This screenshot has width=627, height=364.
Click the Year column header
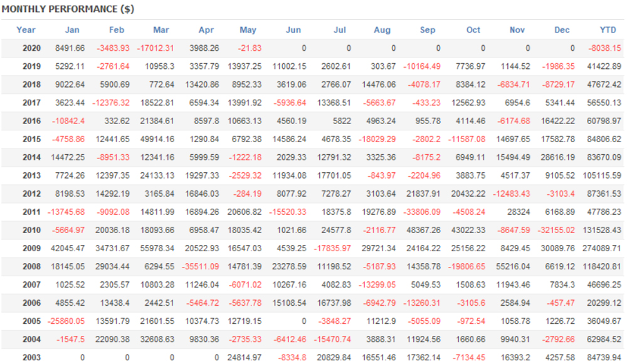(26, 29)
